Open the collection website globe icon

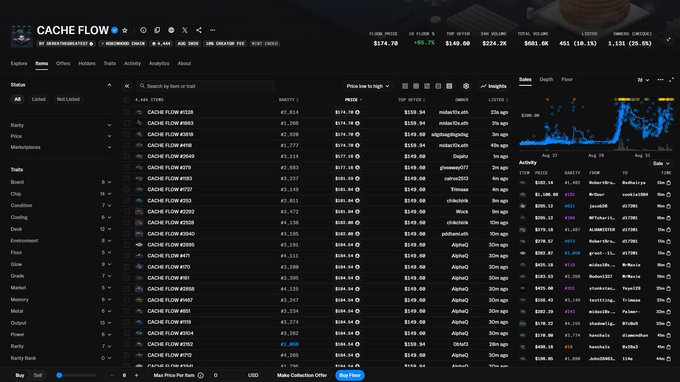pos(171,30)
